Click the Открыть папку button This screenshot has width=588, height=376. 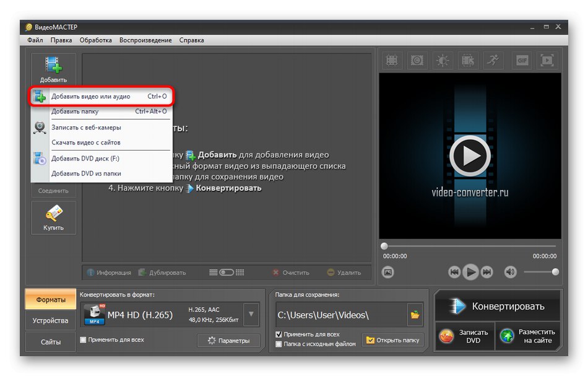pos(393,340)
